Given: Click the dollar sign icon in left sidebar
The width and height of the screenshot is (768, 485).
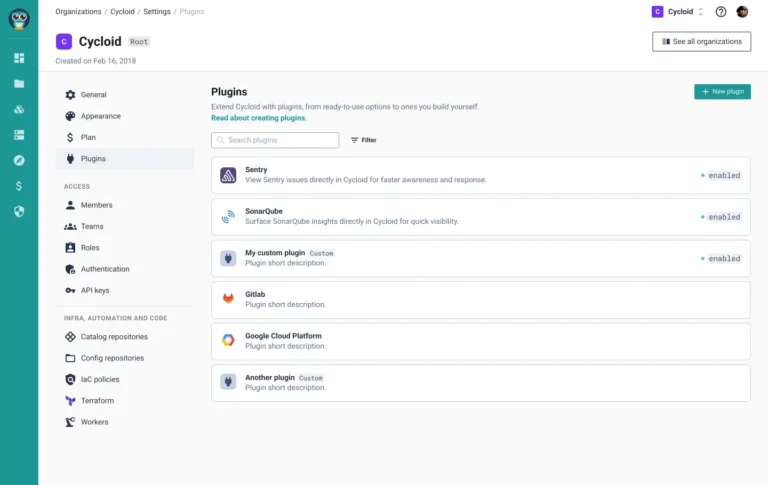Looking at the screenshot, I should click(x=19, y=186).
